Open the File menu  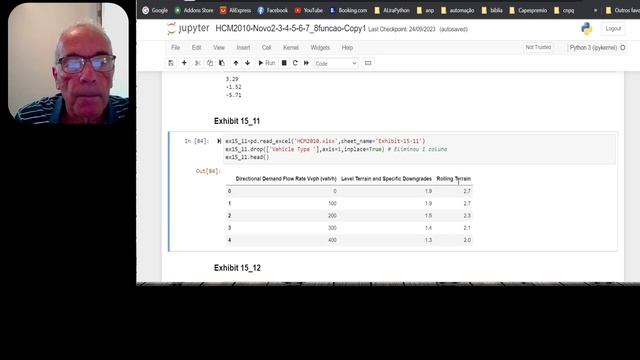(176, 48)
